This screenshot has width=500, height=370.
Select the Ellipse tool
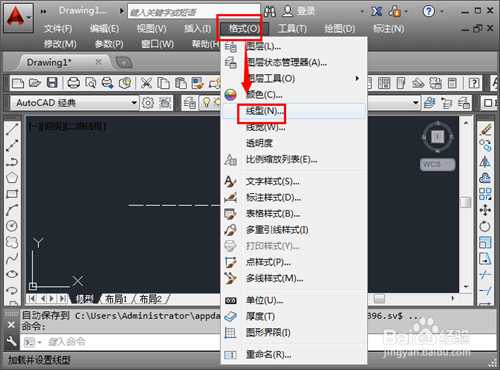(x=12, y=274)
